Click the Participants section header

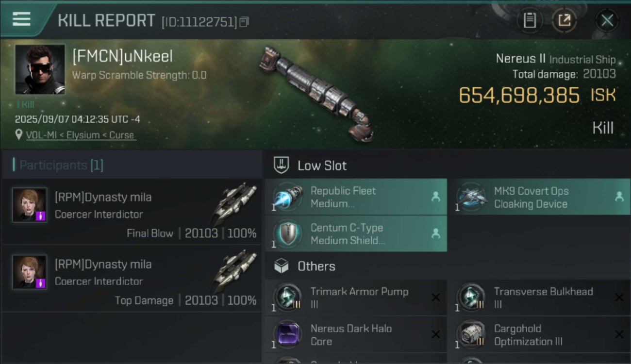[61, 165]
